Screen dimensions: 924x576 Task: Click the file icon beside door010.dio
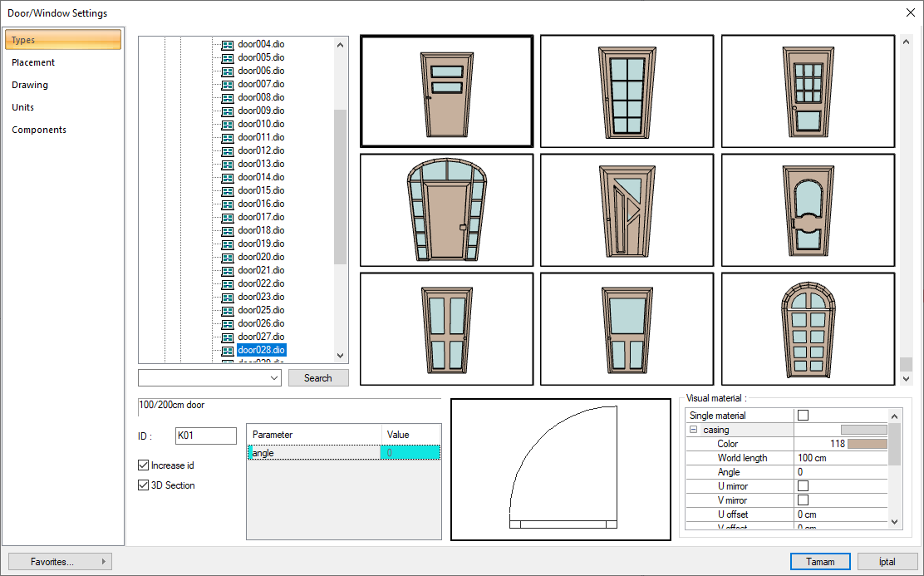click(228, 124)
